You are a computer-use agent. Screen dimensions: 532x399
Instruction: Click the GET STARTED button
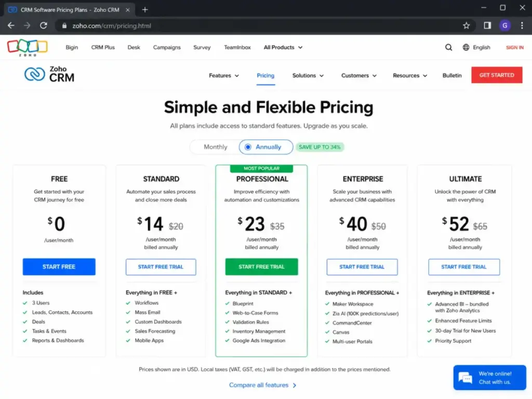point(497,75)
